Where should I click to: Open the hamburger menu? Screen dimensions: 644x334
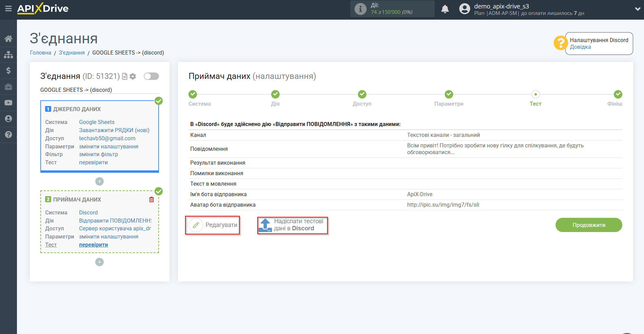click(8, 8)
